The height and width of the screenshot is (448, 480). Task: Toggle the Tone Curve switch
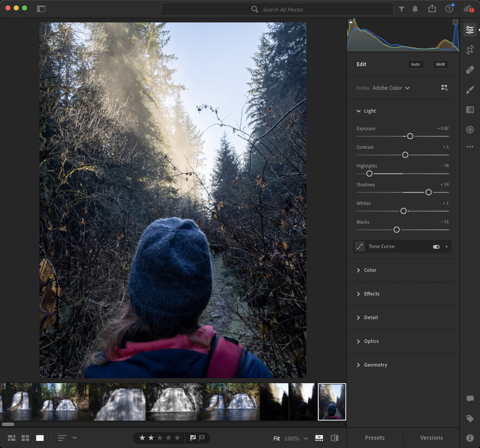pyautogui.click(x=436, y=247)
